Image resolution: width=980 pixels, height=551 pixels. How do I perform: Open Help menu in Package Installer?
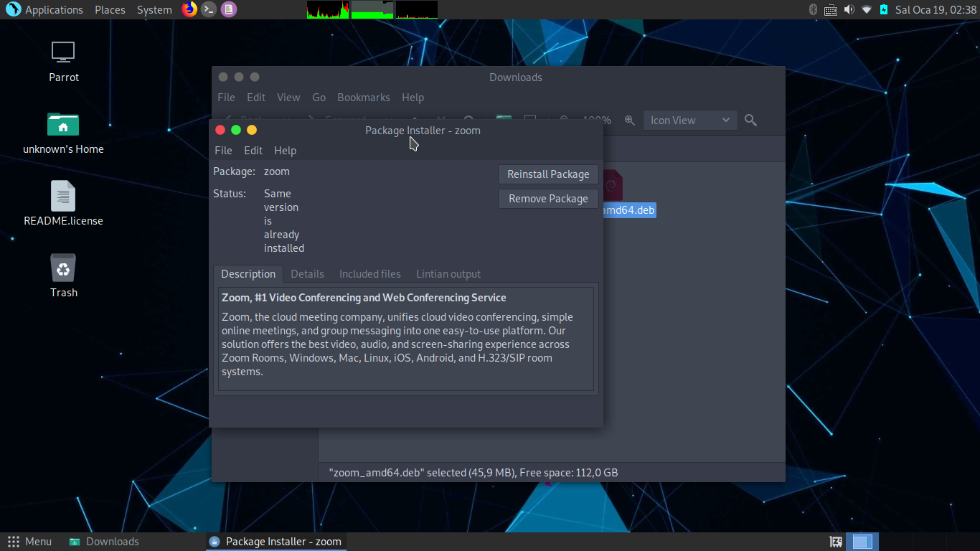click(285, 151)
